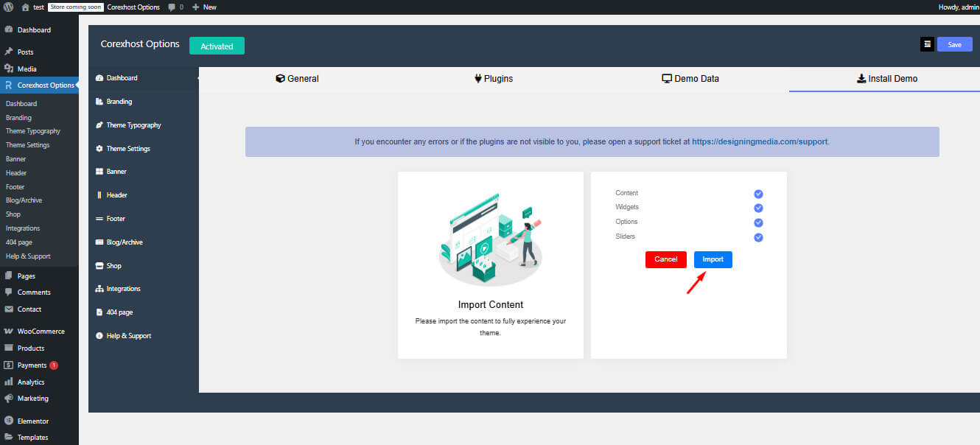The width and height of the screenshot is (980, 445).
Task: Click the black expand options icon beside Save
Action: (x=927, y=44)
